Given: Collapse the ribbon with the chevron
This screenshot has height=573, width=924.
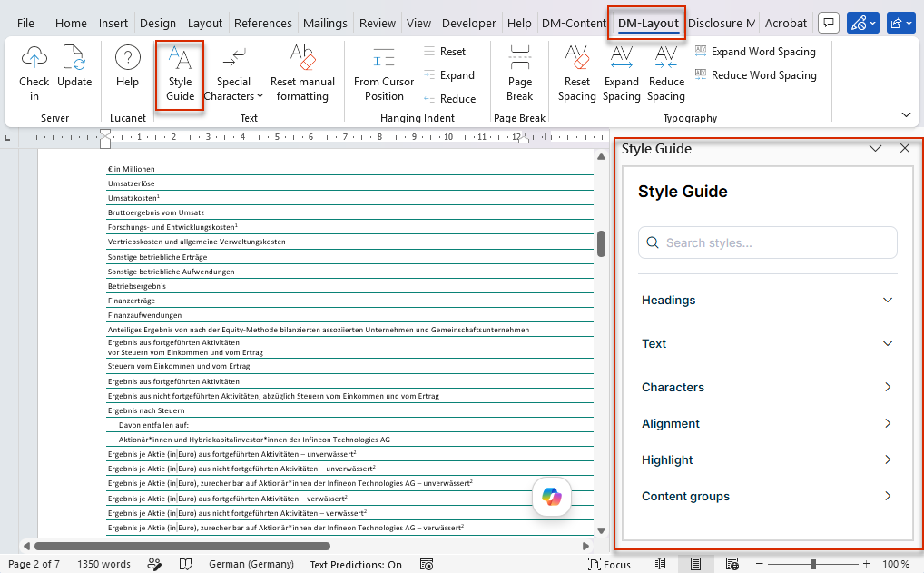Looking at the screenshot, I should (x=907, y=115).
